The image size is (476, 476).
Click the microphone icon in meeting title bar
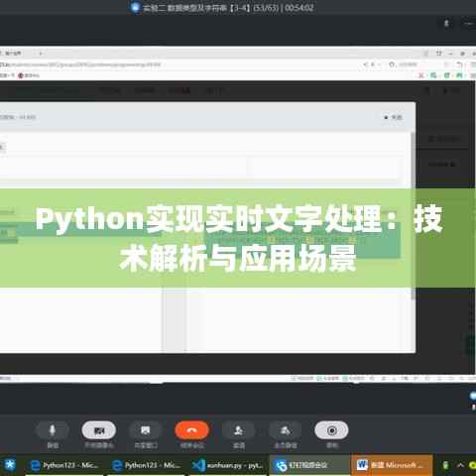pyautogui.click(x=446, y=23)
